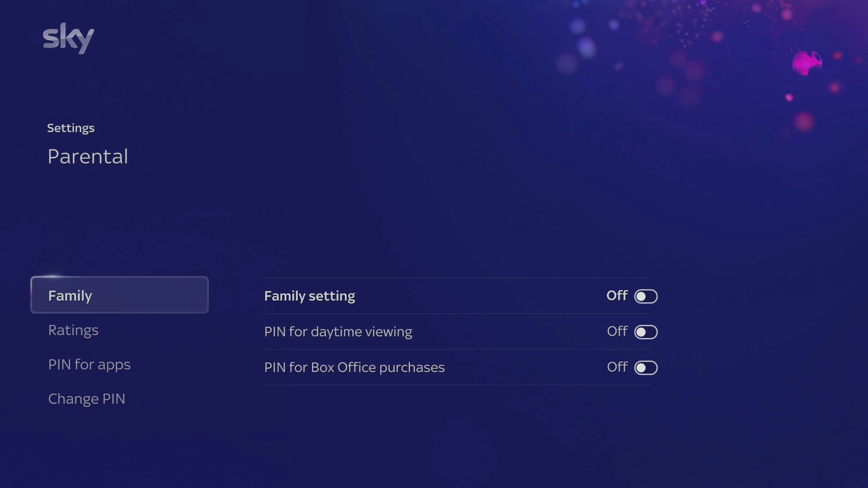Click the Settings breadcrumb label
Viewport: 868px width, 488px height.
71,128
